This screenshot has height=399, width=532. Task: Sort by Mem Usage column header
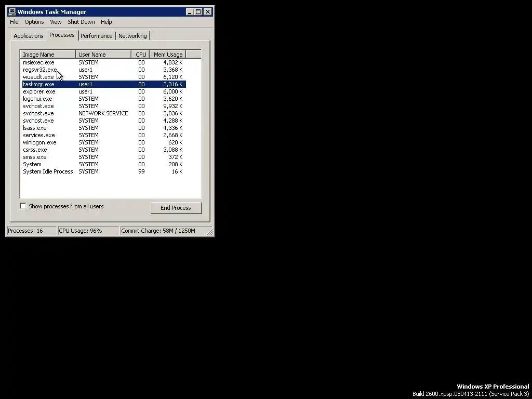coord(168,54)
